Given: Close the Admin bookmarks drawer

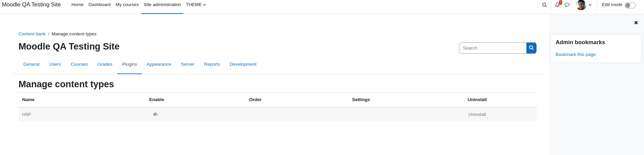Looking at the screenshot, I should tap(636, 23).
